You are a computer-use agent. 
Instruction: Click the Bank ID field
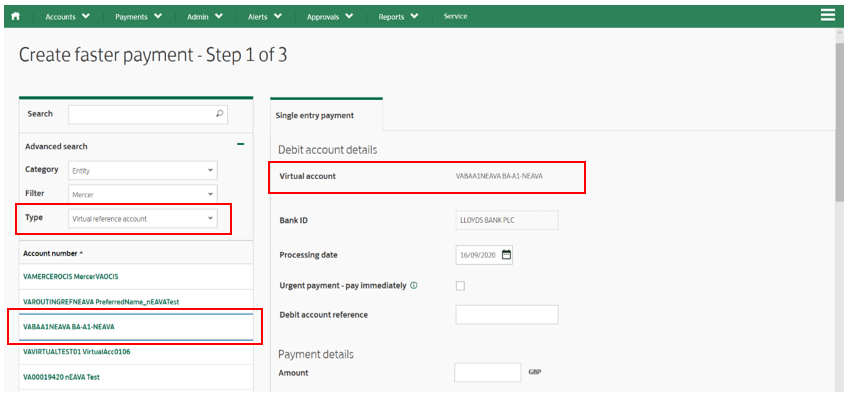click(x=507, y=220)
